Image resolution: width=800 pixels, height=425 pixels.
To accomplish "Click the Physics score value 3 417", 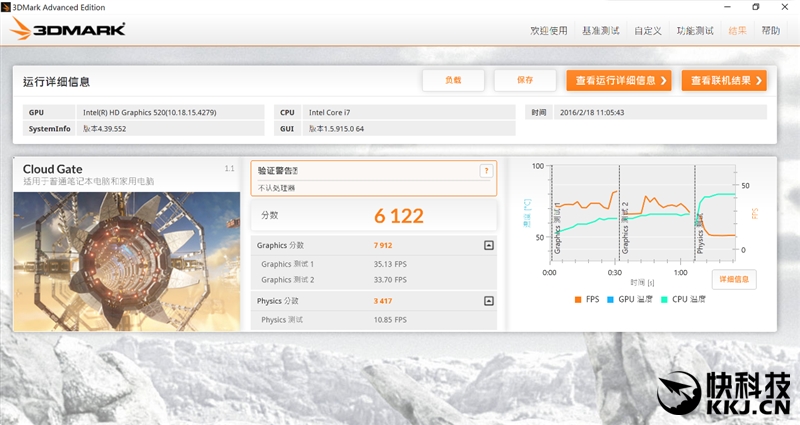I will coord(383,301).
